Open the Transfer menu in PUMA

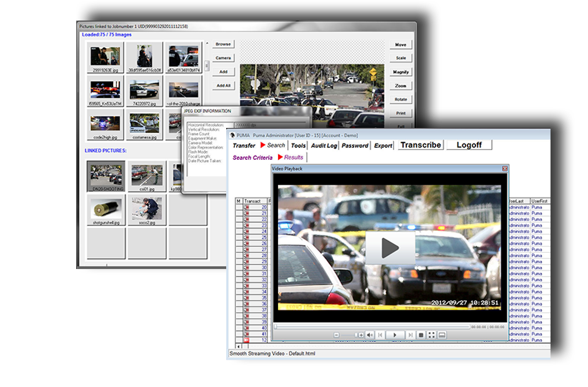pos(244,145)
